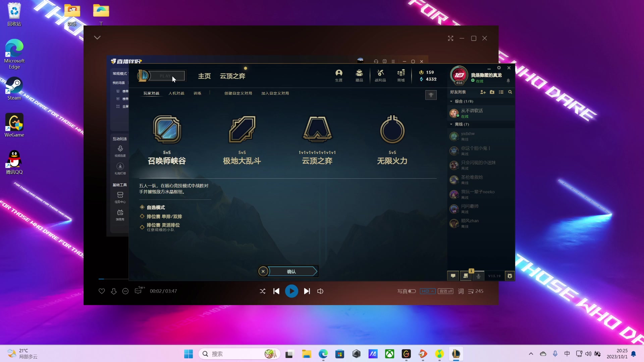Open the 战利品 (Loot) section
The width and height of the screenshot is (644, 362).
click(x=380, y=75)
